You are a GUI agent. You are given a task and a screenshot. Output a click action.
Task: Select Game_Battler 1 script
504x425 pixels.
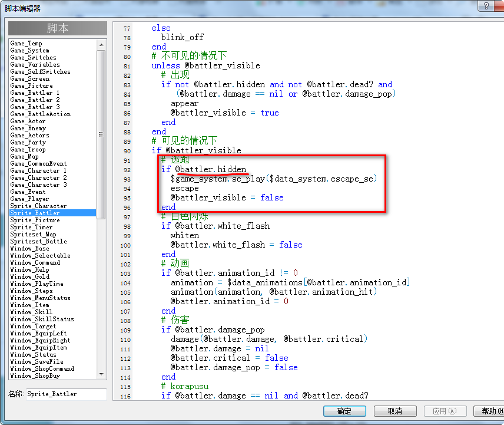35,93
